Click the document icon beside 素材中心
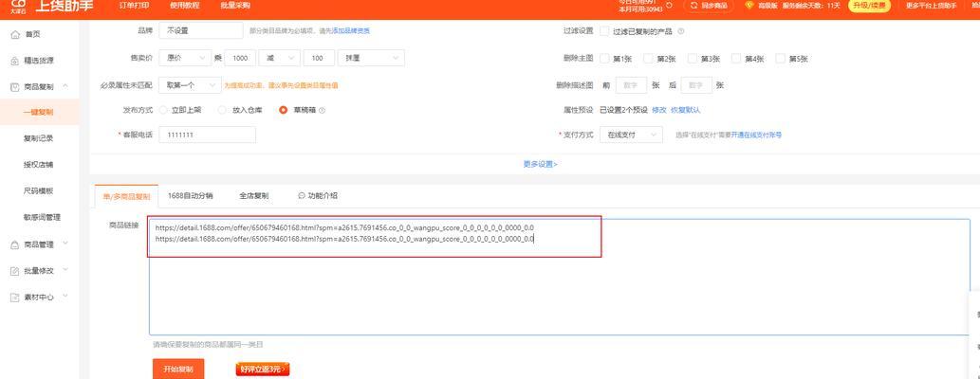980x379 pixels. click(x=15, y=298)
